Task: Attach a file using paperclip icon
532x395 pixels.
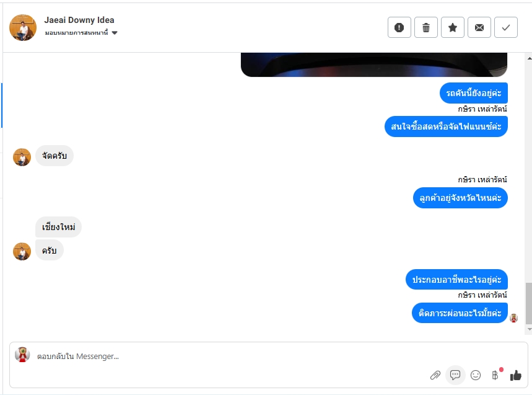Action: (x=435, y=375)
